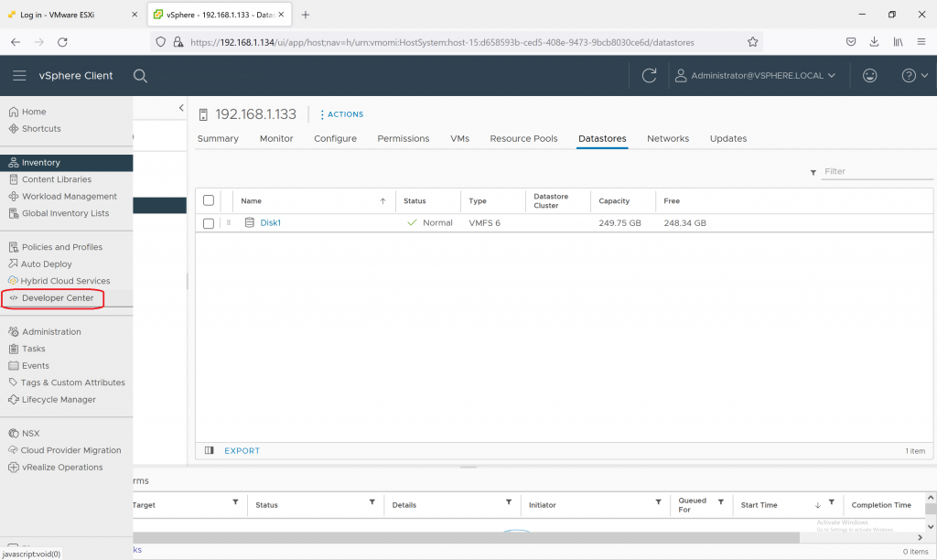Sort datastores by Status column

pos(415,201)
